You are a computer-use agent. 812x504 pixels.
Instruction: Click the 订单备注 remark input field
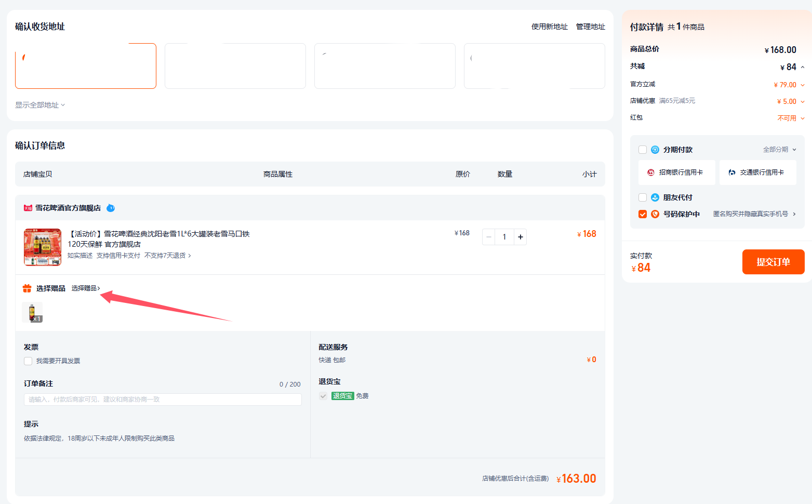(x=163, y=400)
